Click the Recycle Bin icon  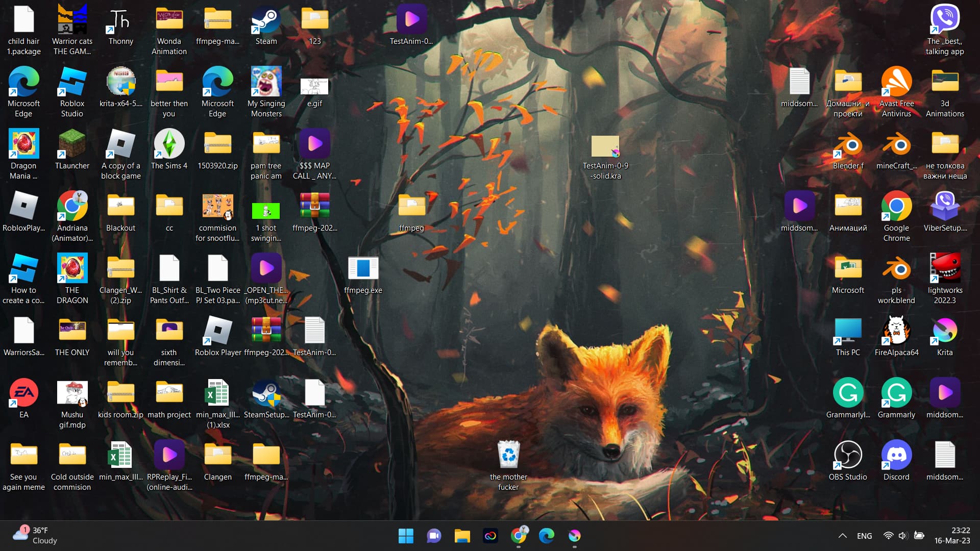pyautogui.click(x=508, y=455)
